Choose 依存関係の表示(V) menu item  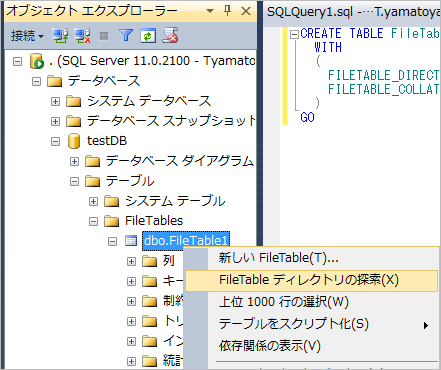click(x=311, y=346)
